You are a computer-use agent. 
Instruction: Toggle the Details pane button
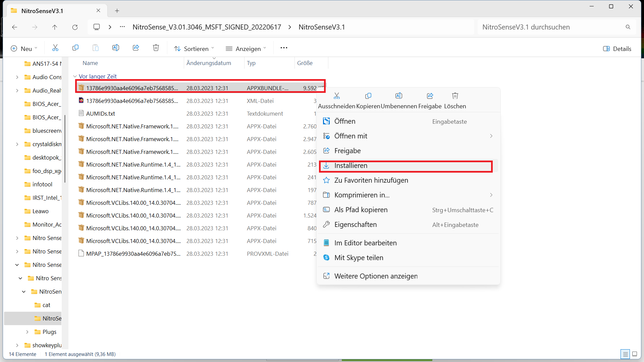pos(617,49)
